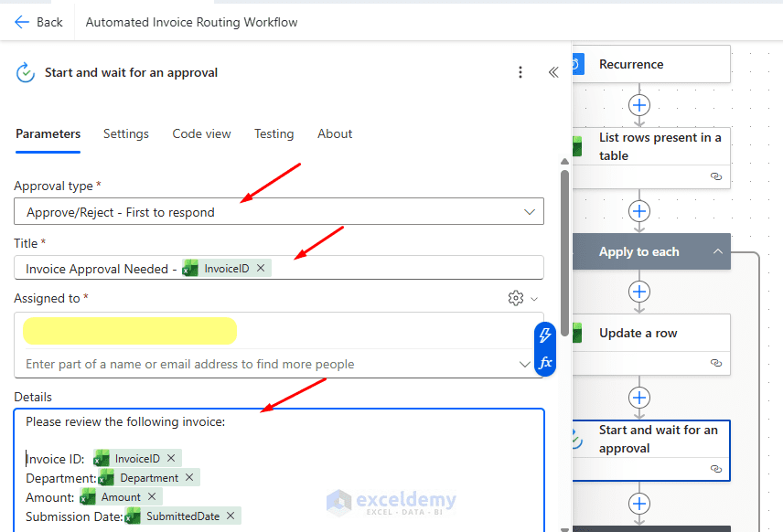Add step inside Apply to each top
The image size is (783, 532).
639,292
